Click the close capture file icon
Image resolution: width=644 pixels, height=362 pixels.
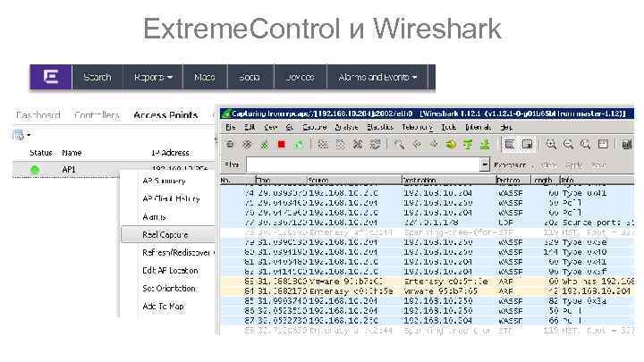(358, 145)
